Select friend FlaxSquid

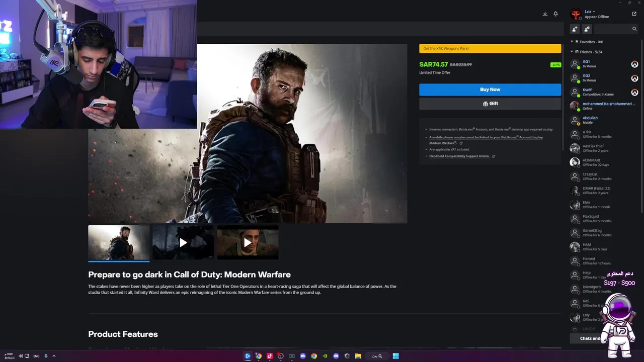point(604,219)
